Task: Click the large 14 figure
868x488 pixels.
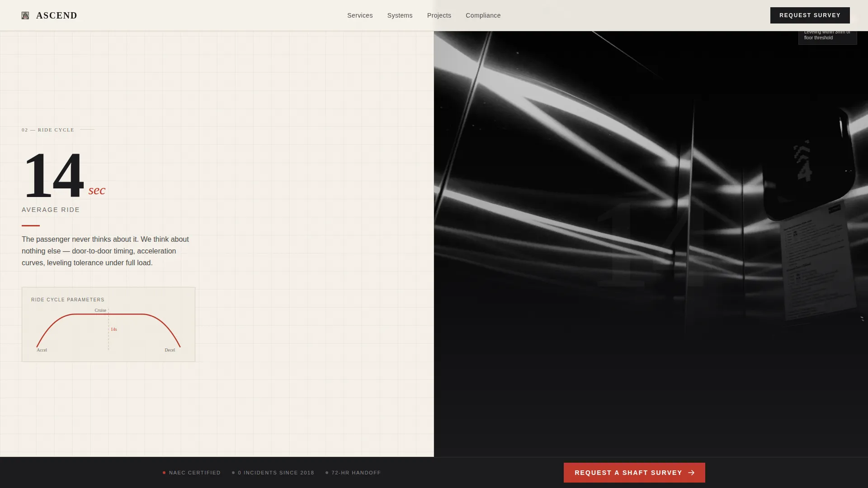Action: [53, 175]
